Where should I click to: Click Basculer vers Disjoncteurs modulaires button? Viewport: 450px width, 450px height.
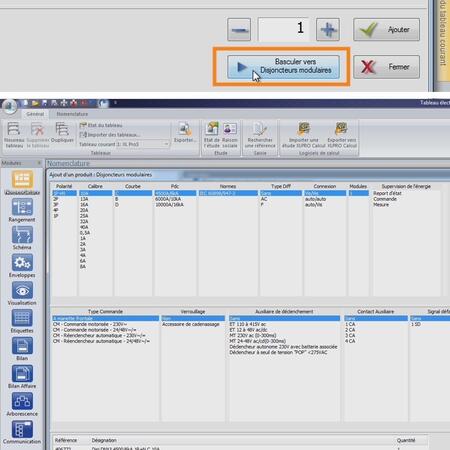(283, 67)
